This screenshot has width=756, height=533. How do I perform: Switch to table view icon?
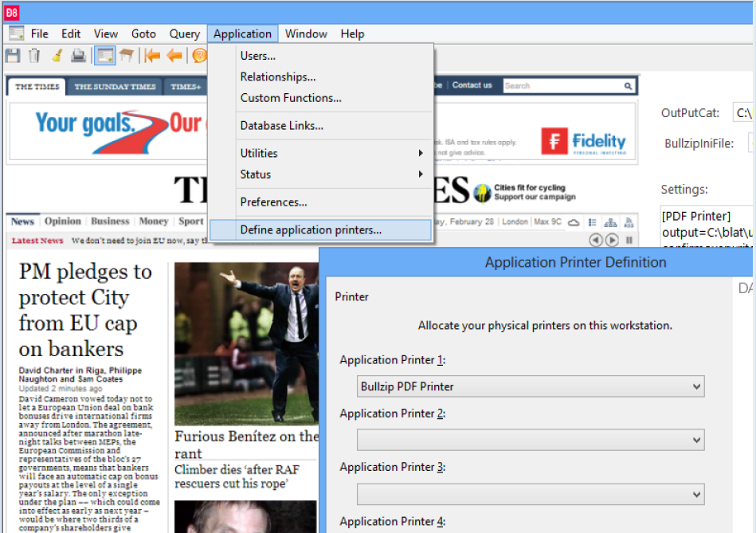click(x=127, y=55)
